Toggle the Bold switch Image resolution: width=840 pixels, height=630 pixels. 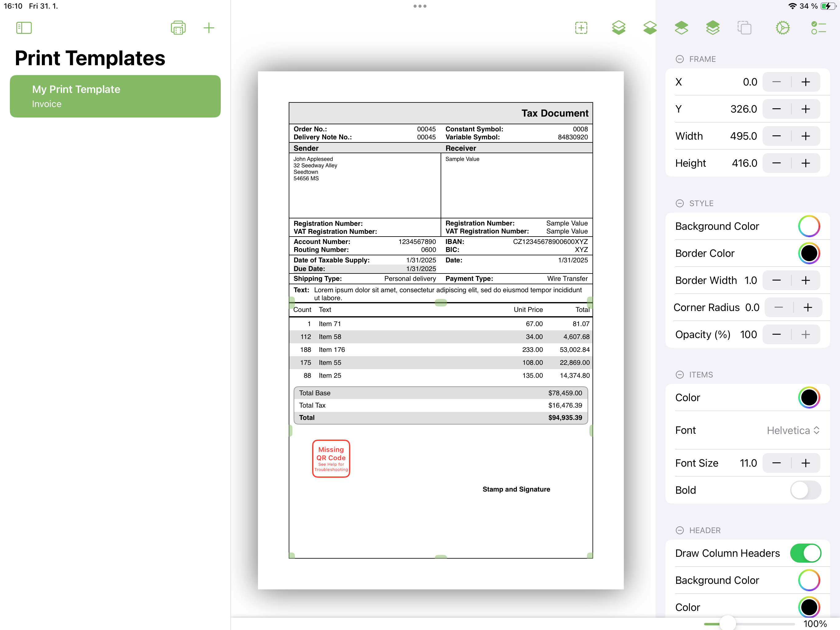(x=806, y=490)
